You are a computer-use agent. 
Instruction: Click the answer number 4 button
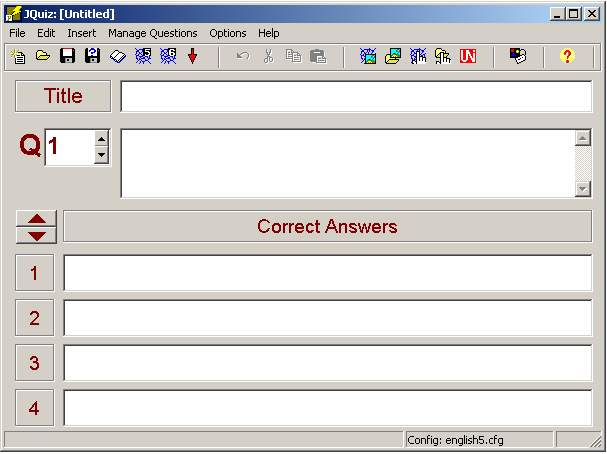34,408
